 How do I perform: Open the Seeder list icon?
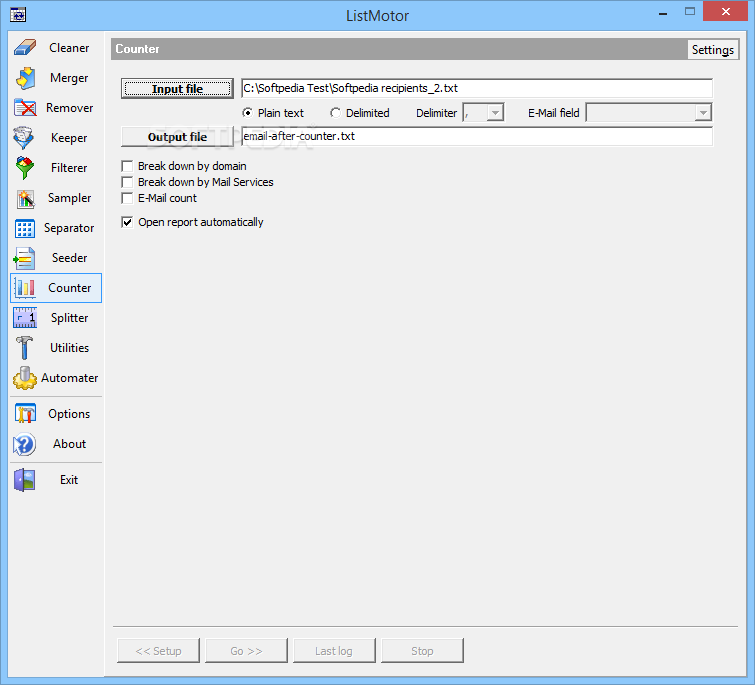click(25, 258)
